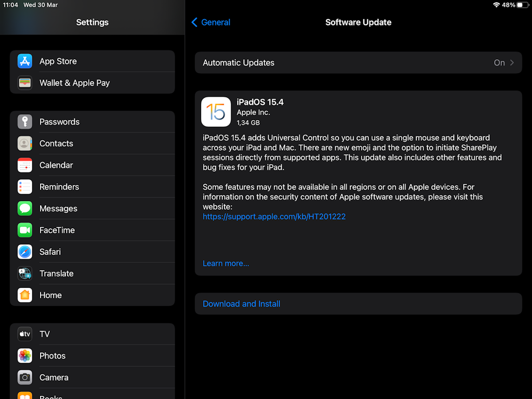The image size is (532, 399).
Task: Open the Contacts settings icon
Action: 24,143
